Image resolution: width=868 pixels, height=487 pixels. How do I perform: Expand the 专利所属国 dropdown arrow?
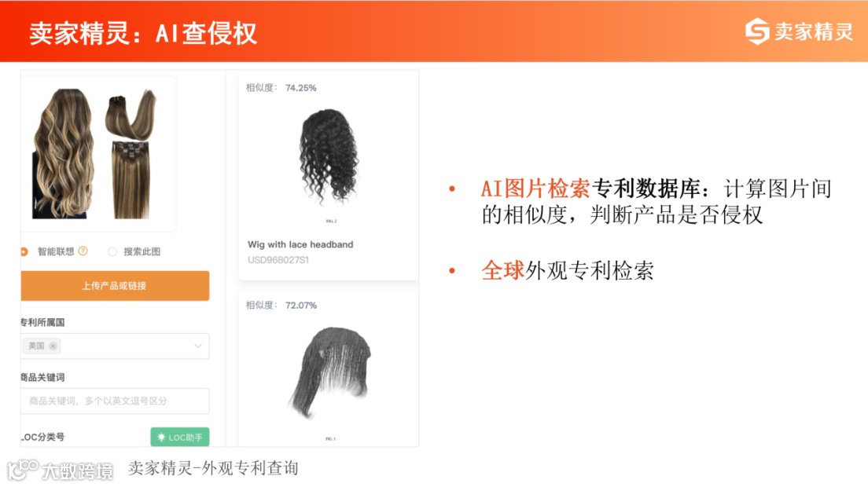(197, 346)
